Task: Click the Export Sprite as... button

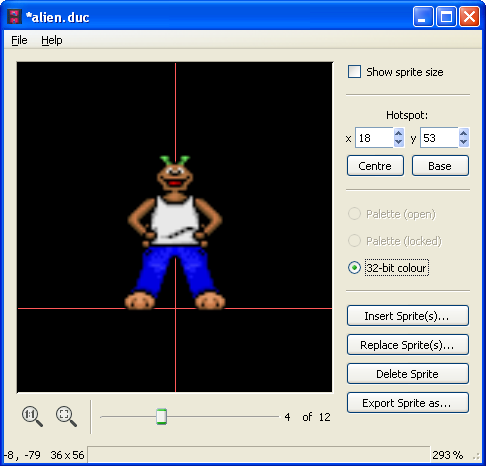Action: point(408,403)
